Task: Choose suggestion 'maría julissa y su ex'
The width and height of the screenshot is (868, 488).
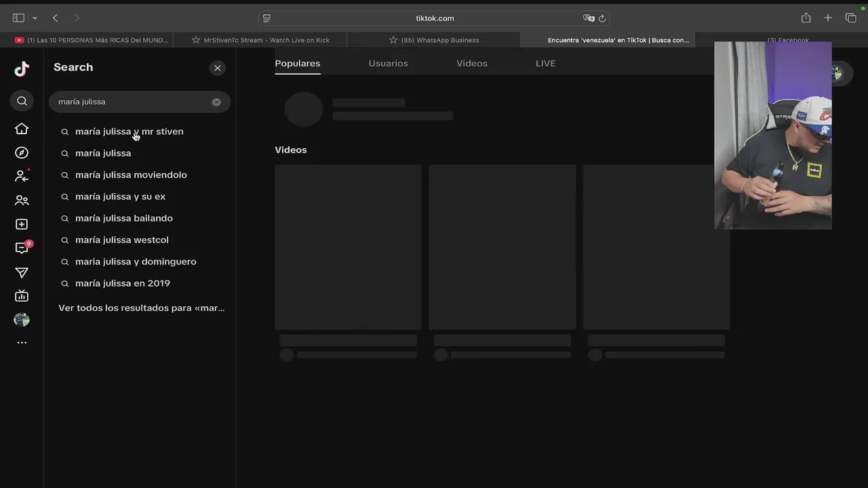Action: 120,197
